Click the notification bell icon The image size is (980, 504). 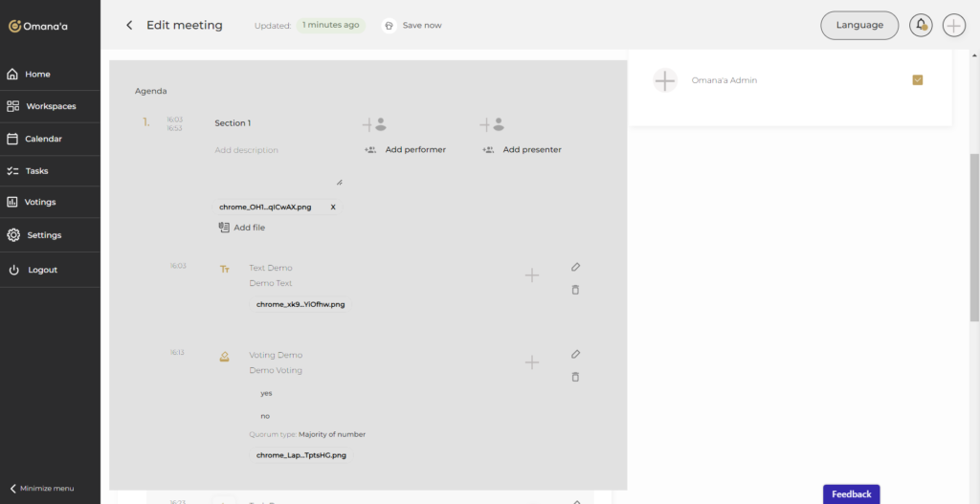coord(921,25)
